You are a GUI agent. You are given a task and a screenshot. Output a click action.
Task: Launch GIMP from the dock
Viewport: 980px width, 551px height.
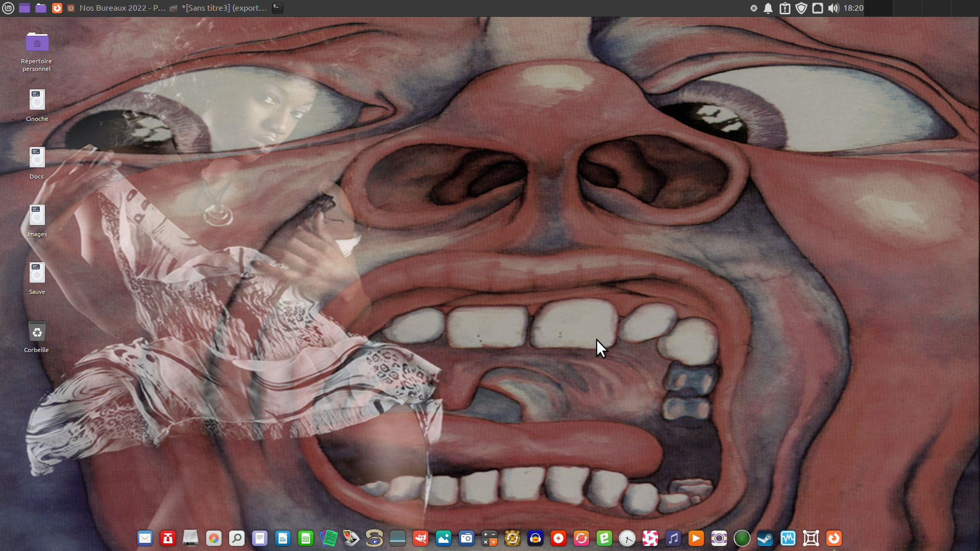point(421,538)
